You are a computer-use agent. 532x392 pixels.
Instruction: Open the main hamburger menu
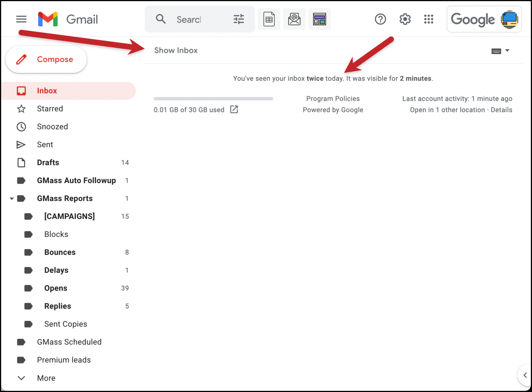pyautogui.click(x=21, y=19)
